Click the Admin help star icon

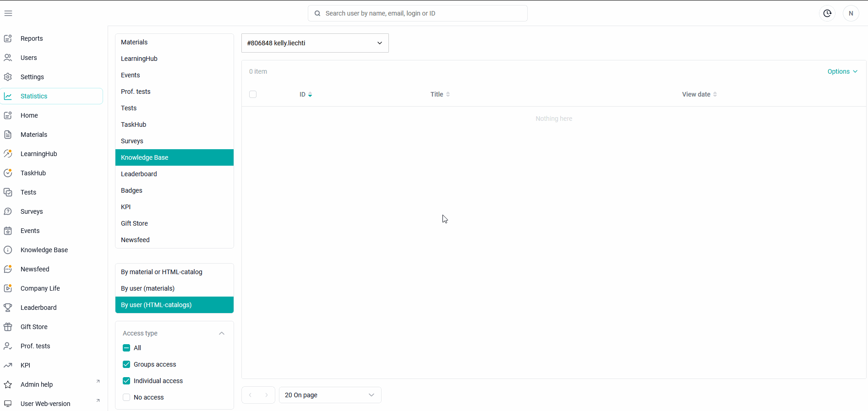tap(8, 384)
